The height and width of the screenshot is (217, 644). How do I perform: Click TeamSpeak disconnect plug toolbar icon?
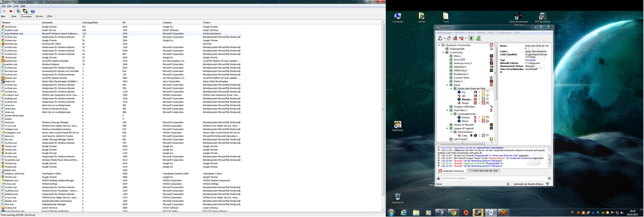point(449,38)
